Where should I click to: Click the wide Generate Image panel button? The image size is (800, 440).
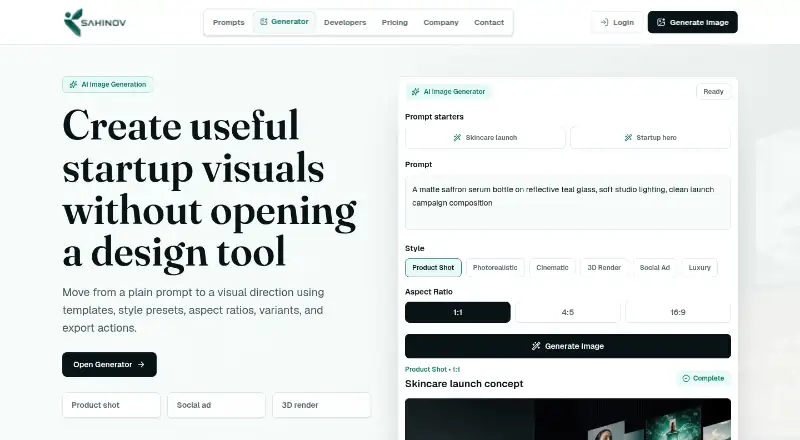(568, 346)
